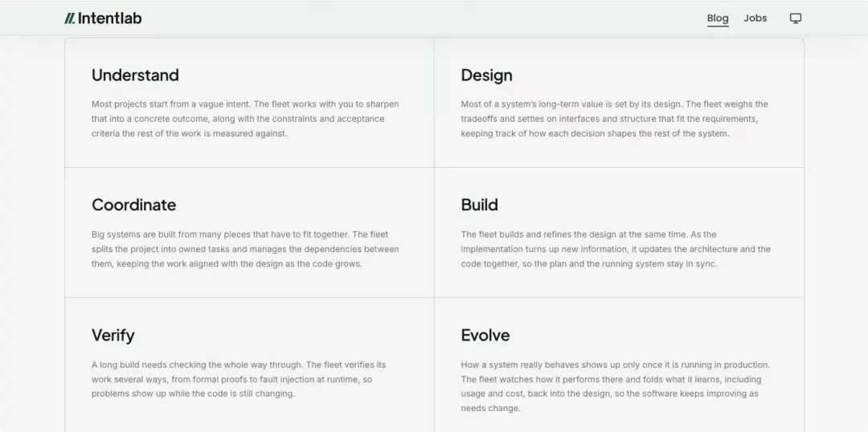Select the Build heading

click(x=479, y=205)
